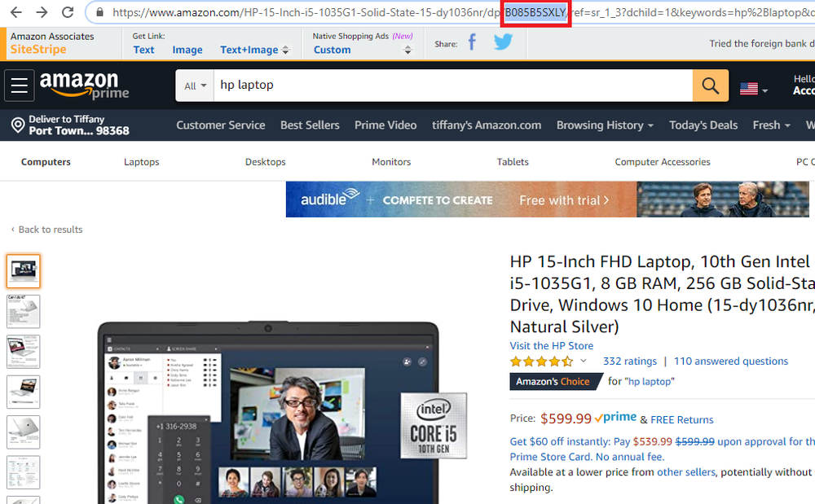Open Today's Deals

click(703, 125)
